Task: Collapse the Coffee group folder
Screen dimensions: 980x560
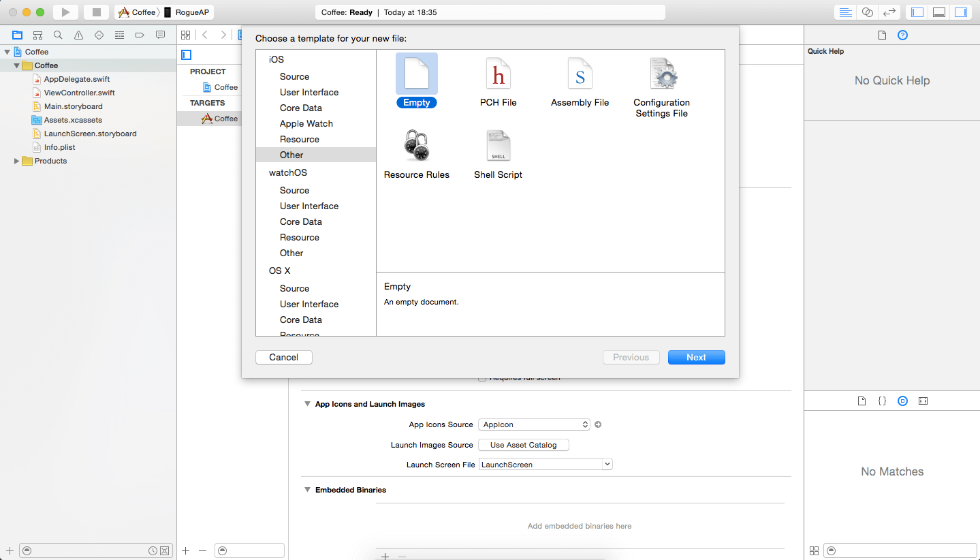Action: coord(16,65)
